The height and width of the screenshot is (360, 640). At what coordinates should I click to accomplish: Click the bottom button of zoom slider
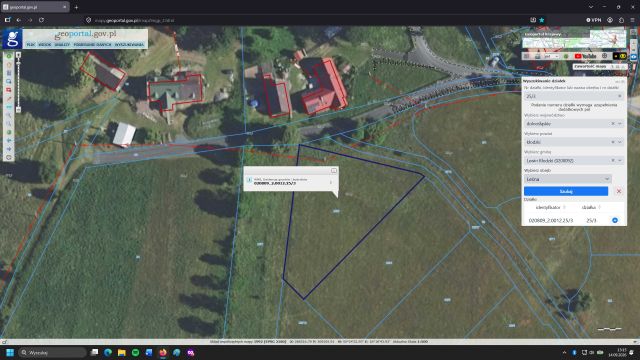click(18, 110)
